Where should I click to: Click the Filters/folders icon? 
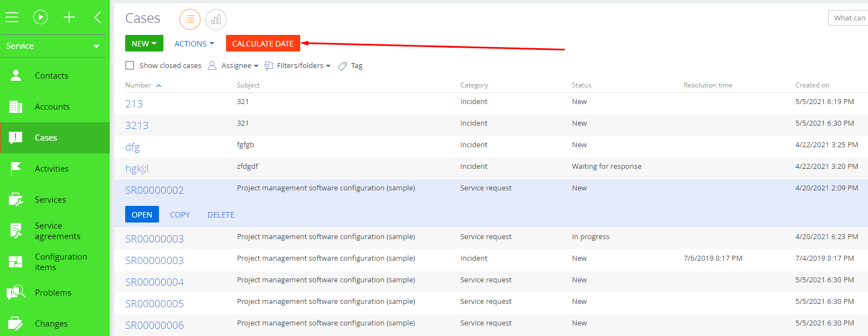269,66
